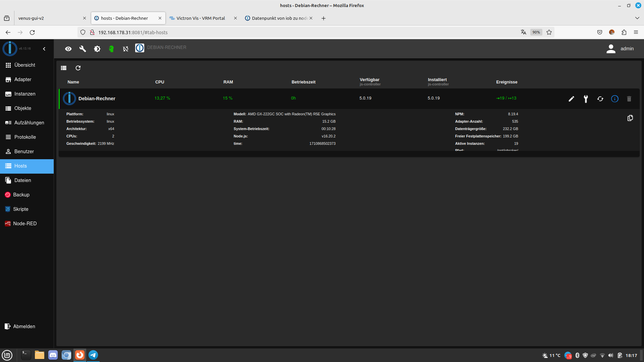Screen dimensions: 644x362
Task: Toggle dark/light theme brightness icon
Action: click(x=97, y=49)
